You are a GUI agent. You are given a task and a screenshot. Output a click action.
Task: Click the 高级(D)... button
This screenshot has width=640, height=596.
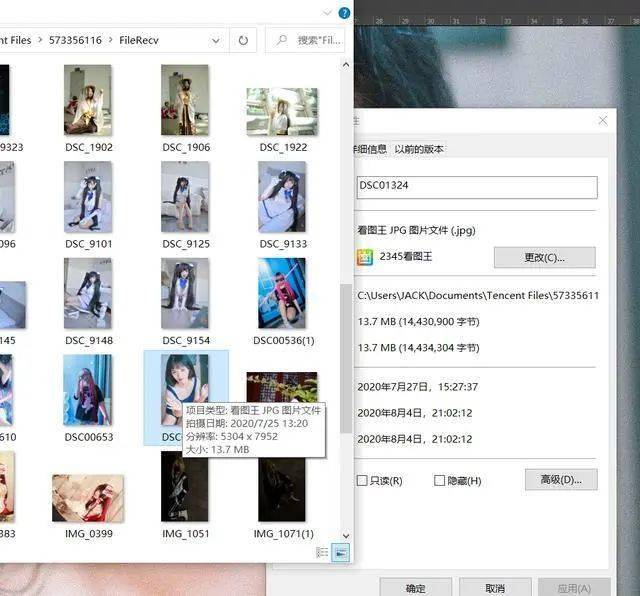[561, 480]
